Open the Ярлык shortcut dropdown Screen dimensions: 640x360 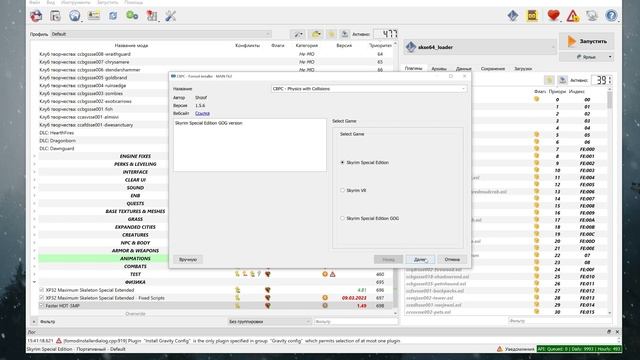click(x=587, y=57)
